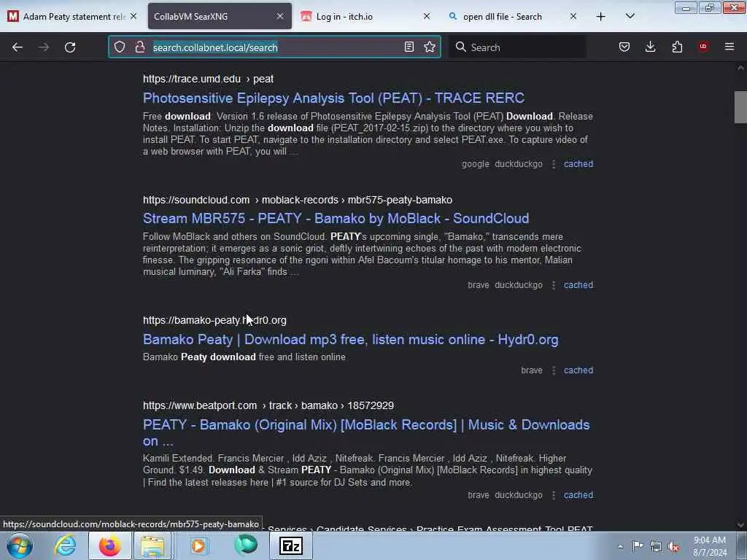Click the Firefox taskbar icon

[109, 545]
